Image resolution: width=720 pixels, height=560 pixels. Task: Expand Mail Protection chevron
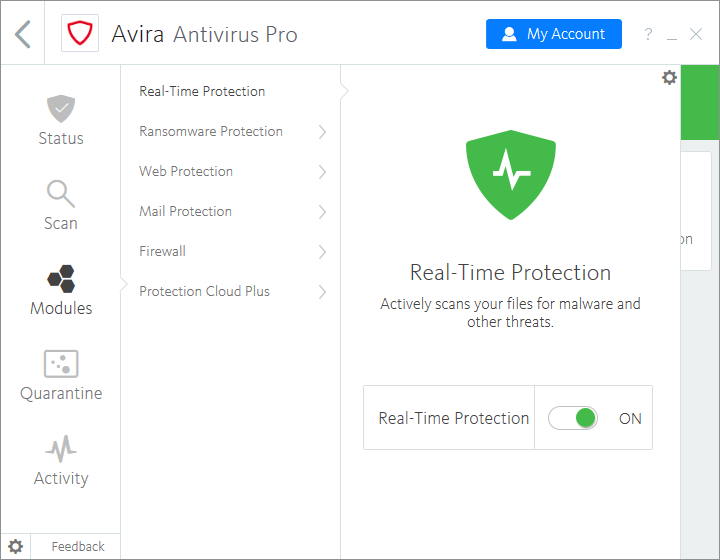322,212
